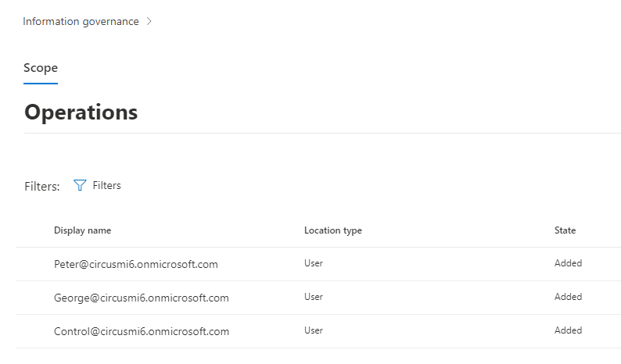Select the Control@circusmi6.onmicrosoft.com entry

141,331
